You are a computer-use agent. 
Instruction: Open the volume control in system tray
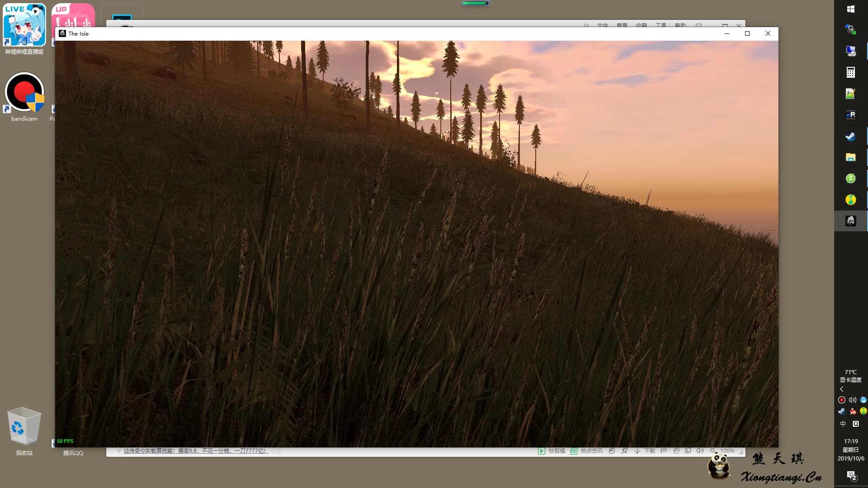coord(852,400)
